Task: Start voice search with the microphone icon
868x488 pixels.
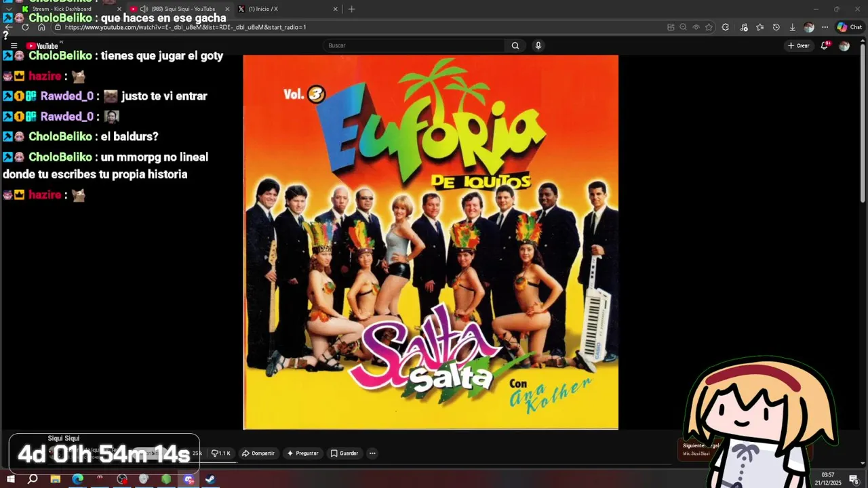Action: (538, 45)
